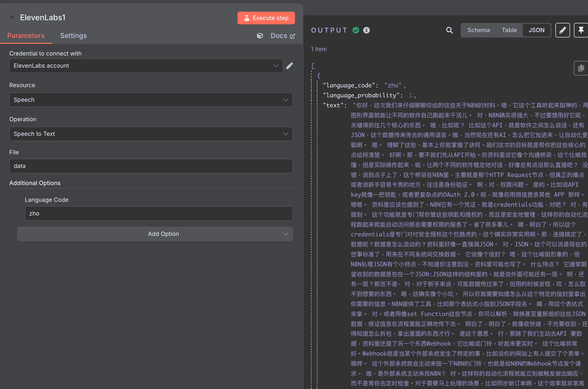
Task: Switch to the Settings tab
Action: click(73, 36)
